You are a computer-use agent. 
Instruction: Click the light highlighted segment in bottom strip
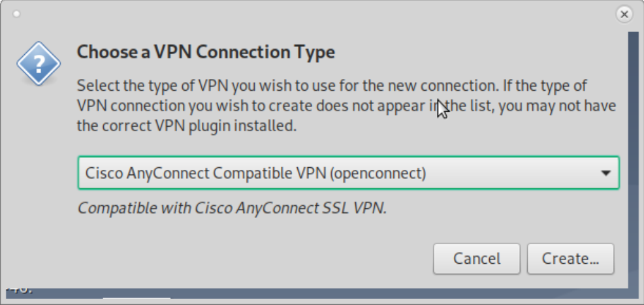pyautogui.click(x=137, y=298)
